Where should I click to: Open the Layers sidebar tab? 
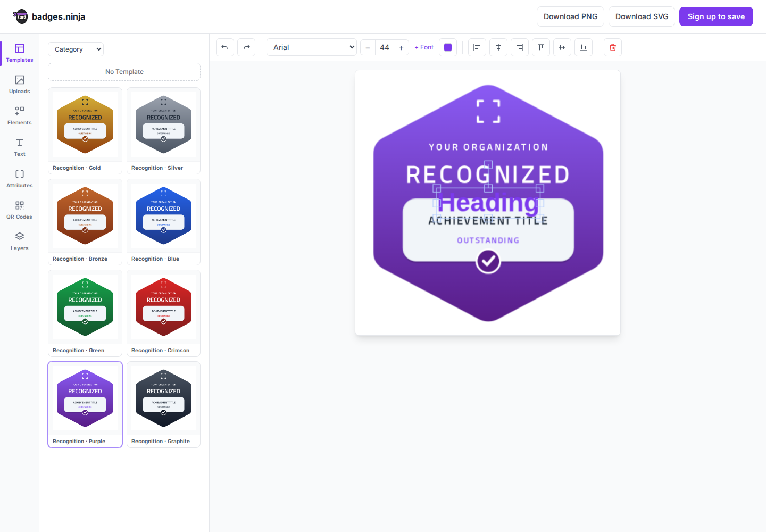20,242
